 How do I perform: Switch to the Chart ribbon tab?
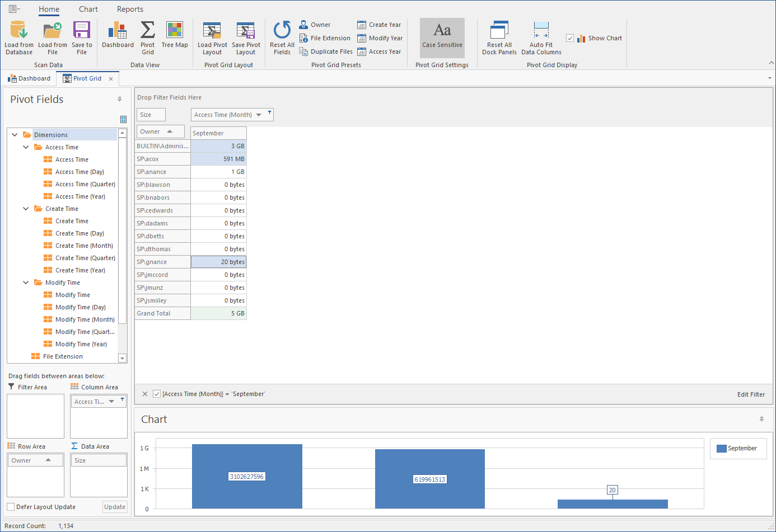tap(88, 9)
